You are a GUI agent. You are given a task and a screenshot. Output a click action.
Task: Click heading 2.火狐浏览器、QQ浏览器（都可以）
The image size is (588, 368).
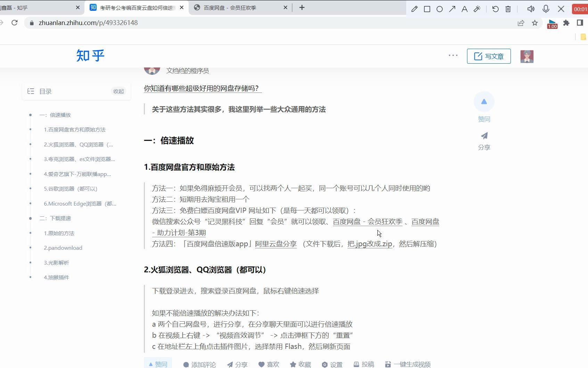pos(205,270)
